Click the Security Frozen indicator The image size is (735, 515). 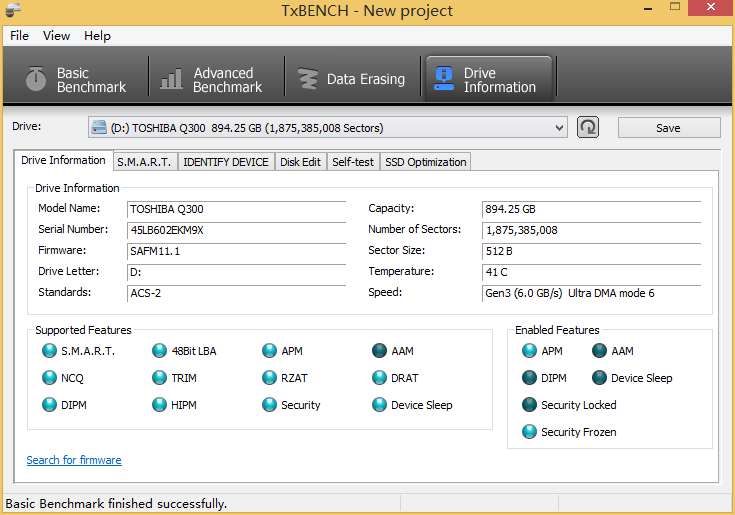[x=529, y=432]
